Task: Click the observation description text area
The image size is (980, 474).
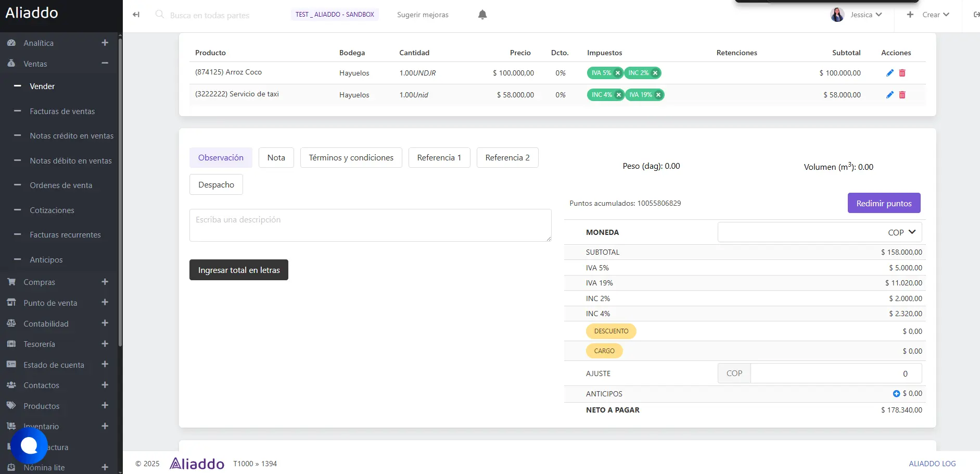Action: point(370,225)
